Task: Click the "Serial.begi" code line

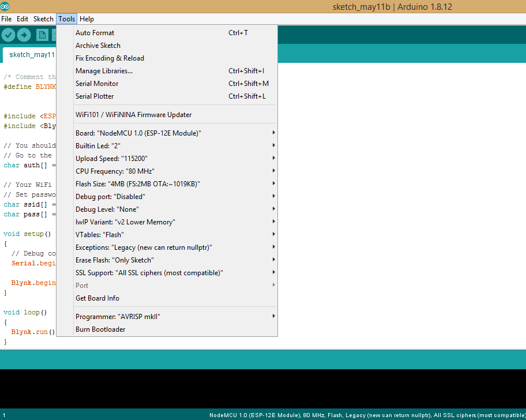Action: point(33,263)
